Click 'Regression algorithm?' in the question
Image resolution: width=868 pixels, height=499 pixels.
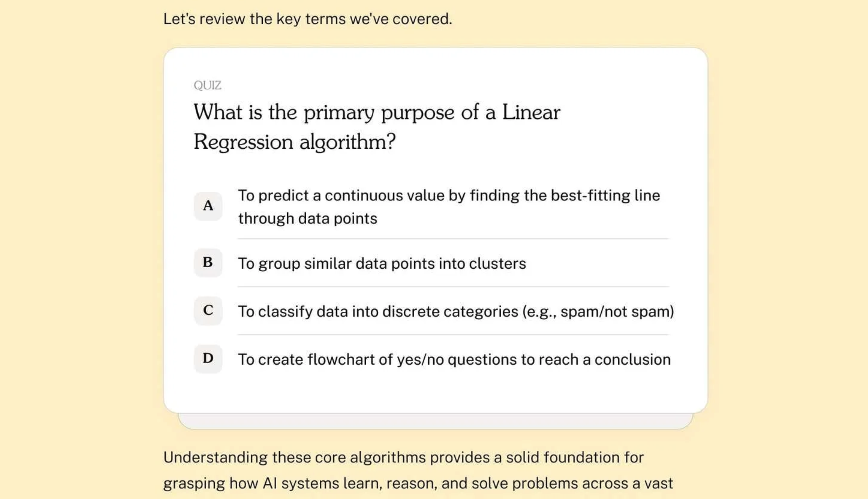click(294, 142)
